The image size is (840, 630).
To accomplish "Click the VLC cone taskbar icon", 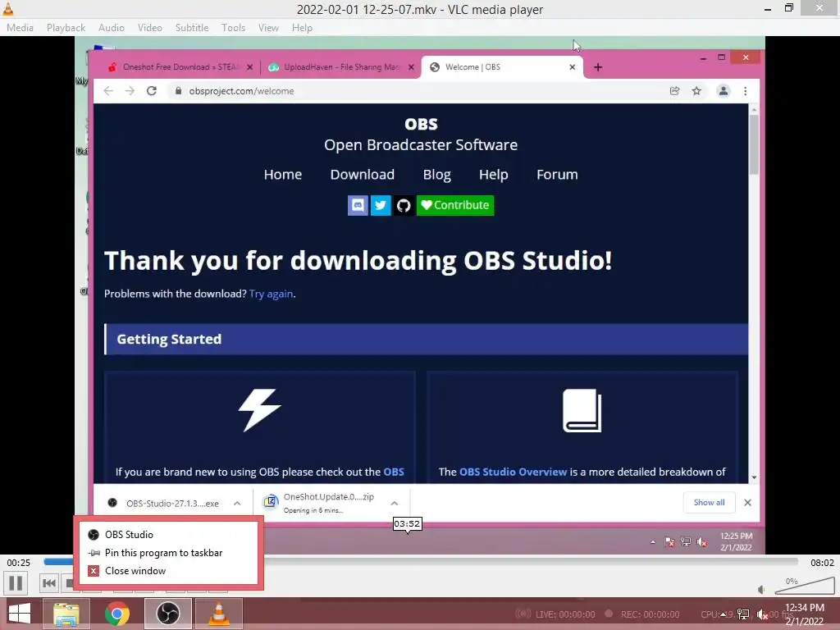I will [x=218, y=614].
